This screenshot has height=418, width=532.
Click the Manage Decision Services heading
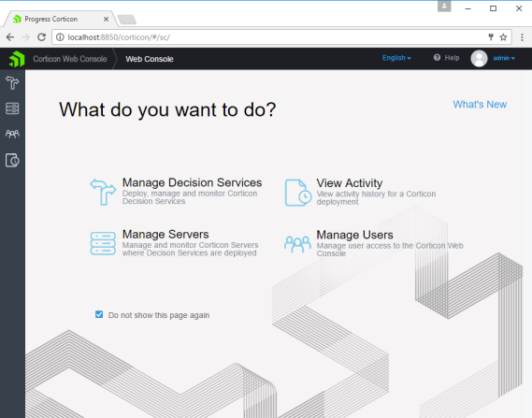tap(192, 182)
